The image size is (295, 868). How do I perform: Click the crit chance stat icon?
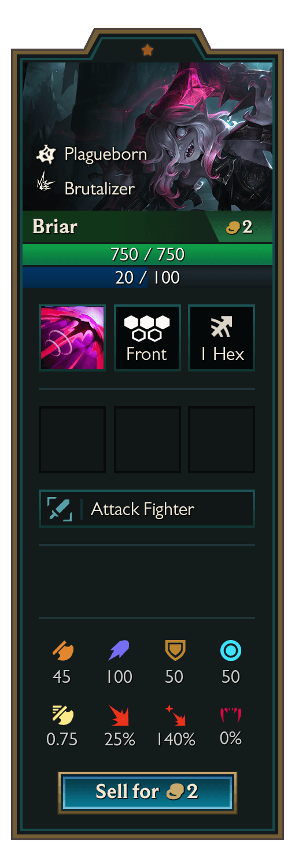point(119,715)
